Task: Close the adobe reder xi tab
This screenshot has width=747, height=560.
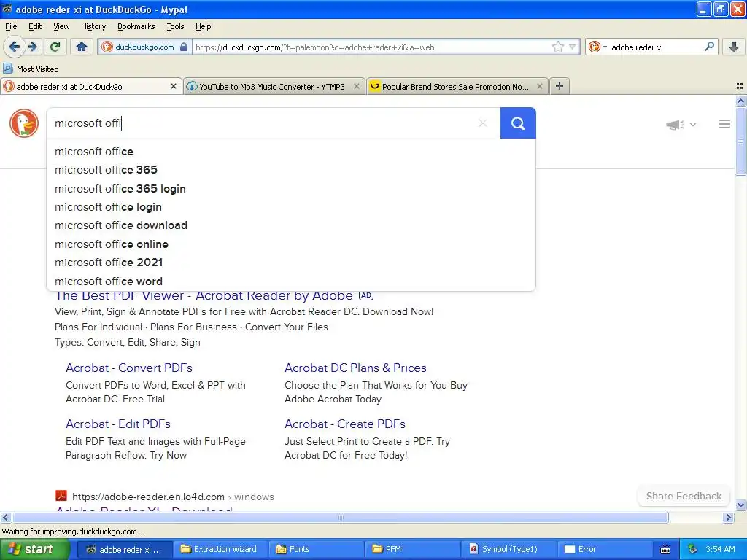Action: (x=174, y=86)
